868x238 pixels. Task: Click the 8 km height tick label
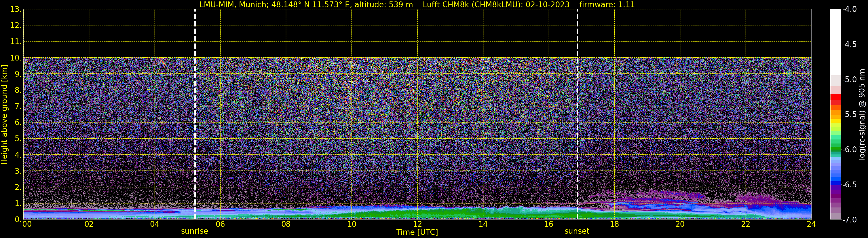pos(18,90)
